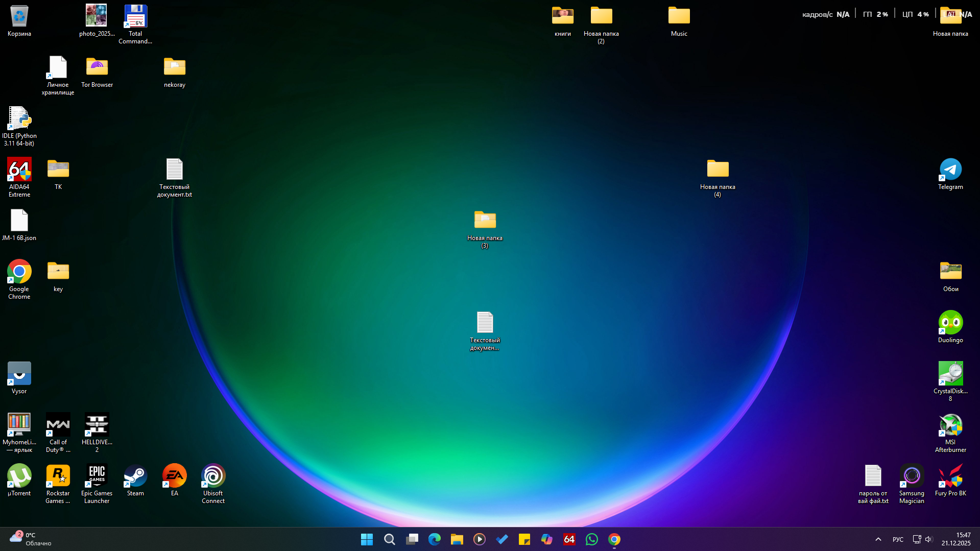980x551 pixels.
Task: Open Task View from the taskbar
Action: point(412,539)
